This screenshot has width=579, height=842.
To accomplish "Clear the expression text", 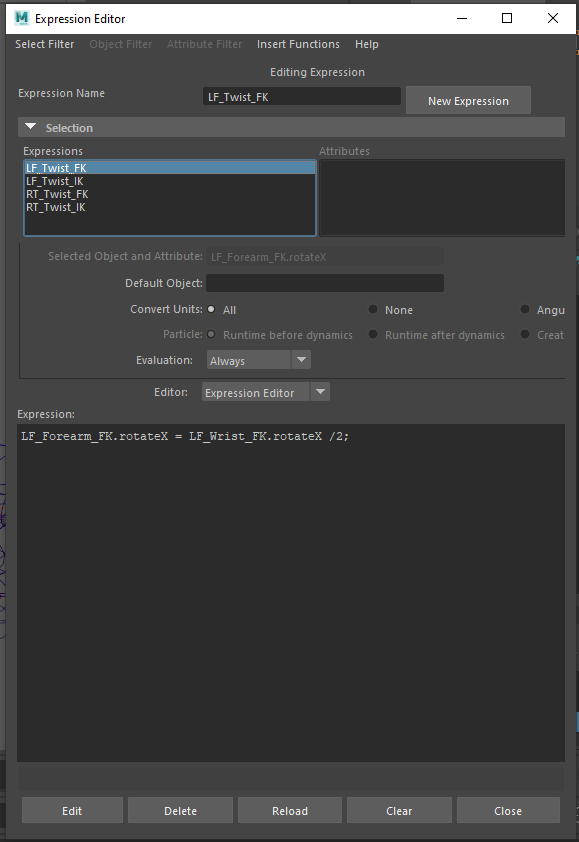I will click(399, 810).
